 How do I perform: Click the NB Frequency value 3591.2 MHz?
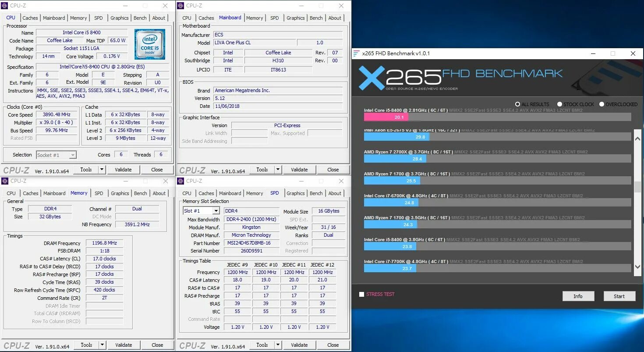click(x=137, y=224)
